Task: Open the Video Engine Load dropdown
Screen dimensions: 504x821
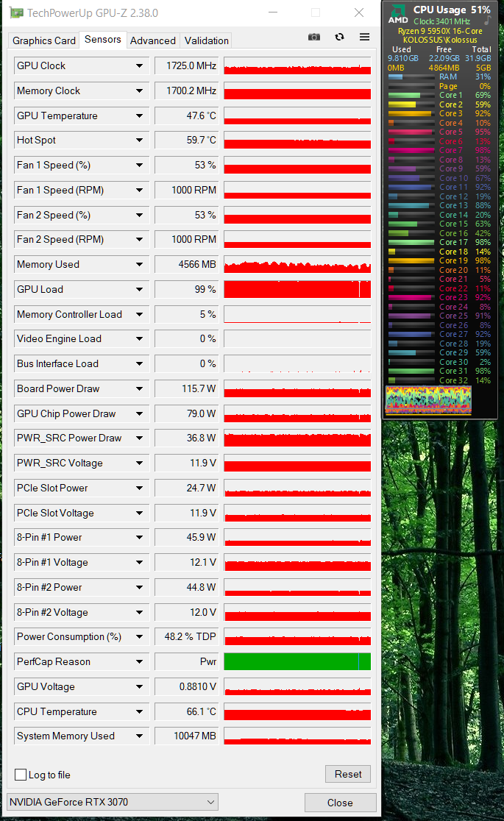Action: click(x=139, y=338)
